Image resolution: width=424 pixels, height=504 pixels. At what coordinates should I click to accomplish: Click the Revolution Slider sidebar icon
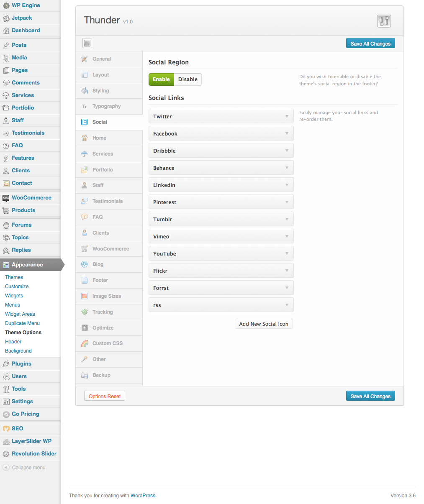point(6,454)
